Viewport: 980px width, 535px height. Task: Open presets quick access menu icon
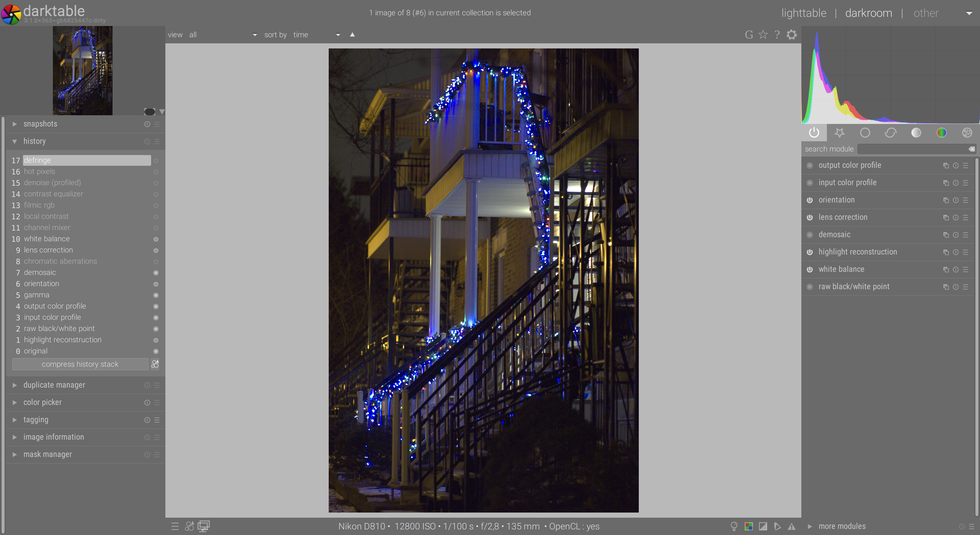coord(175,526)
